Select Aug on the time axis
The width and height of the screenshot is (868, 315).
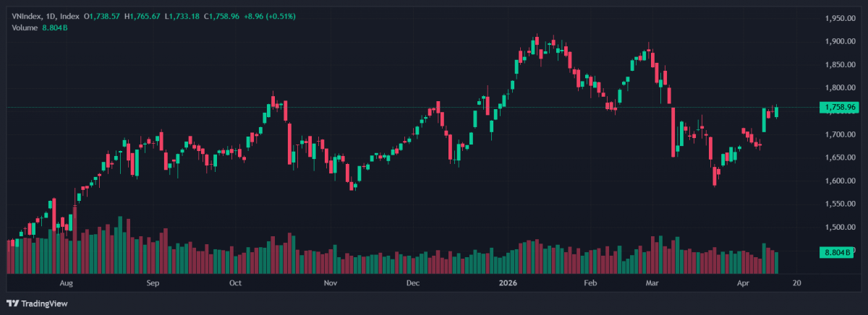pos(67,284)
